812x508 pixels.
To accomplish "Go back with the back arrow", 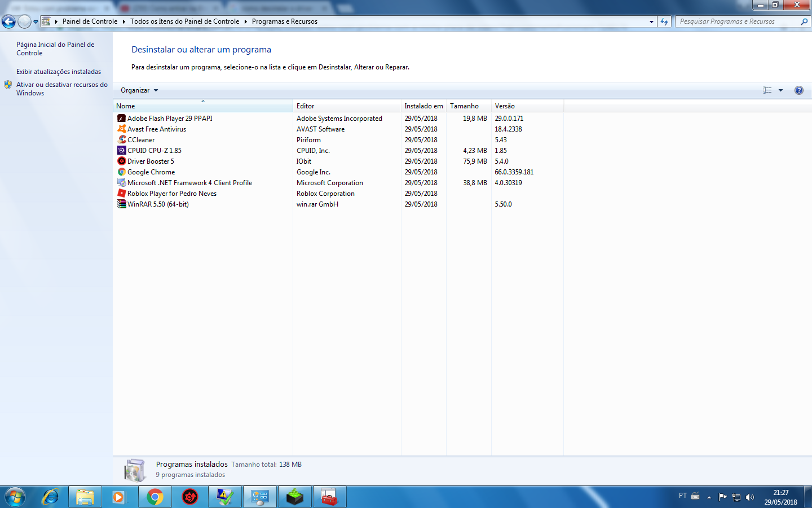I will click(8, 21).
